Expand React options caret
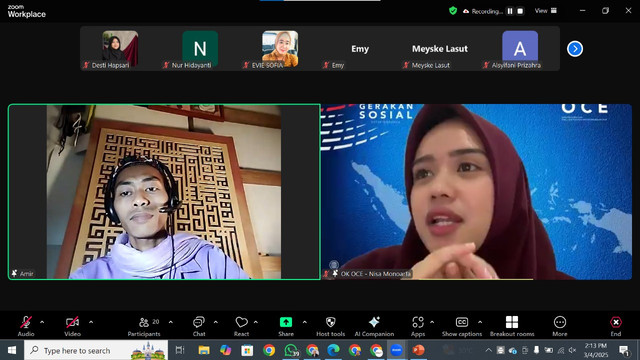Image resolution: width=640 pixels, height=360 pixels. tap(256, 322)
